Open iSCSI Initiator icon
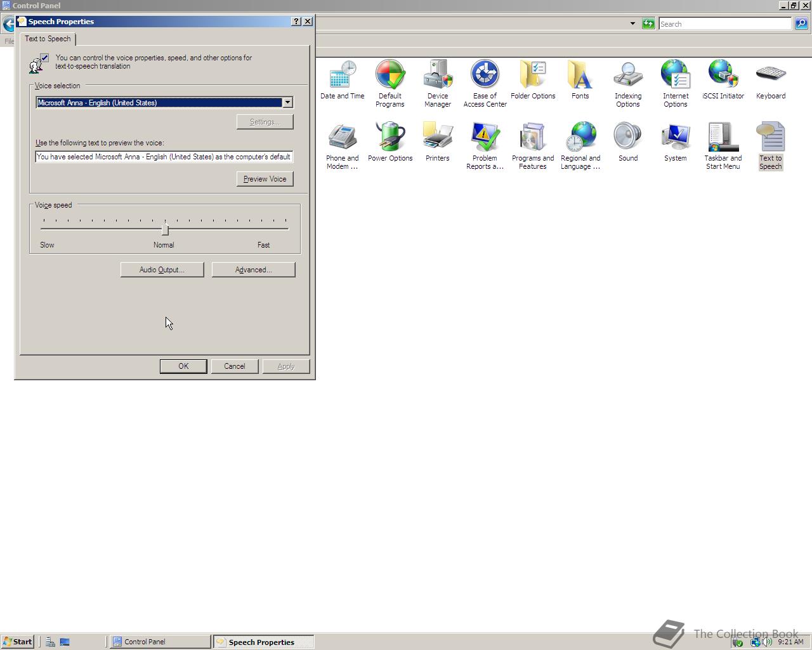Image resolution: width=812 pixels, height=650 pixels. [723, 80]
